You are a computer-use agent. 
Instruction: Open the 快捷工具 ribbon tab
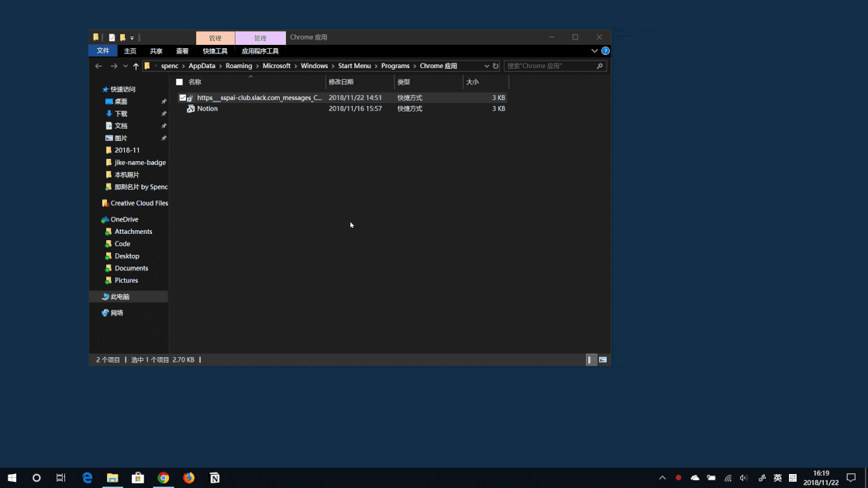coord(215,51)
